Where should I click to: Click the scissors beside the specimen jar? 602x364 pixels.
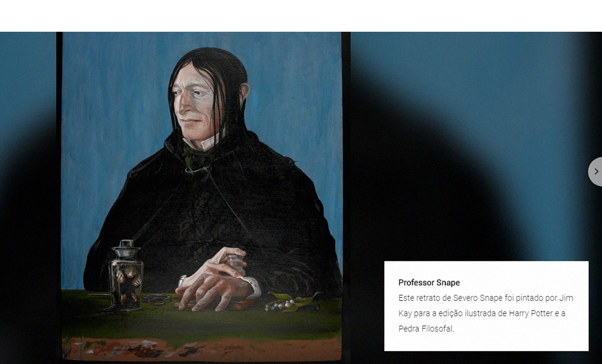156,300
